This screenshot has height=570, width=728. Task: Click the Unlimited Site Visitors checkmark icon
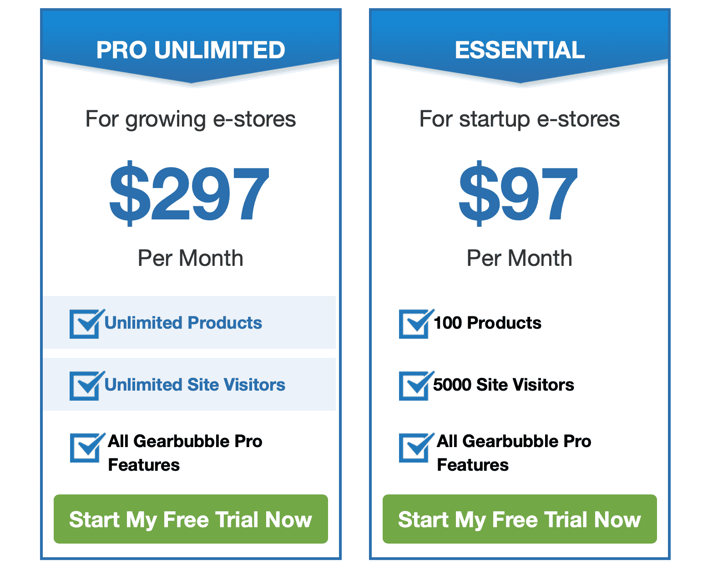tap(87, 385)
